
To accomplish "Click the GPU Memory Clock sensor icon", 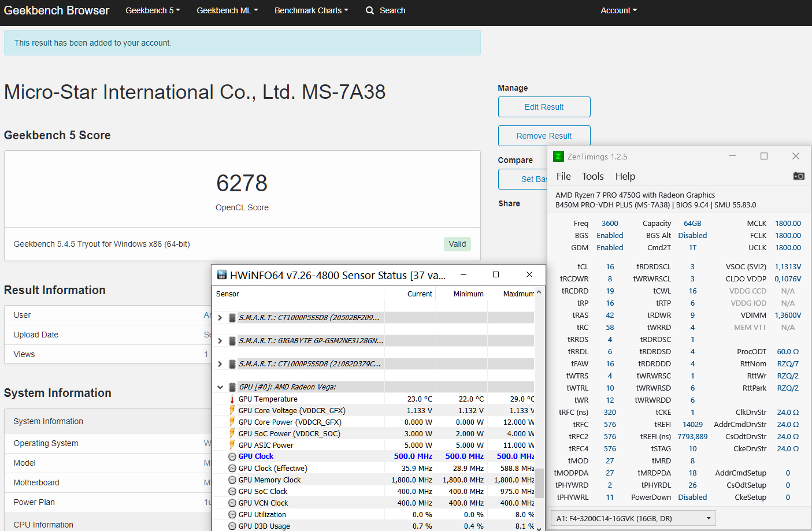I will point(232,480).
